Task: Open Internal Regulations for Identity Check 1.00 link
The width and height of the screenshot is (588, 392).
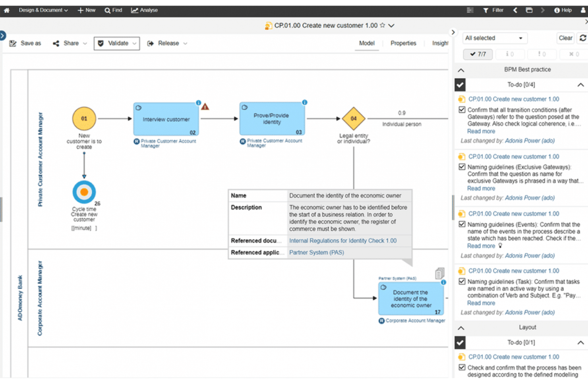Action: point(343,241)
